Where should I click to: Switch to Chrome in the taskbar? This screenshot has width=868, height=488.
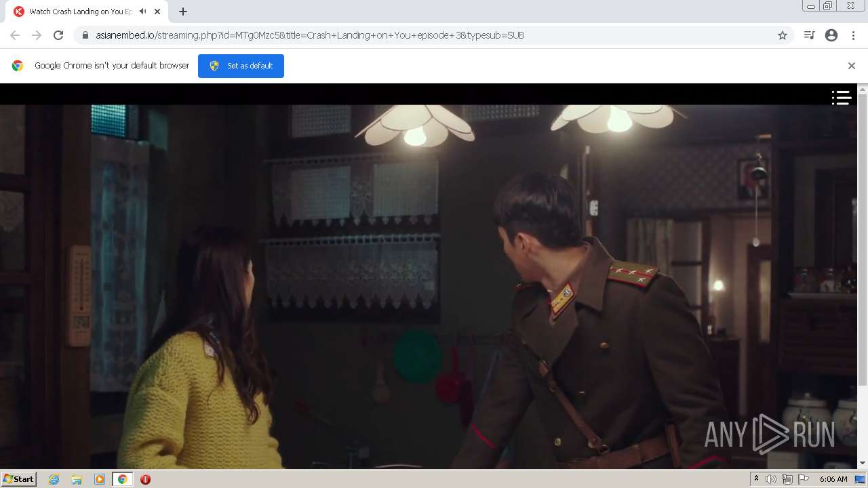[x=122, y=479]
